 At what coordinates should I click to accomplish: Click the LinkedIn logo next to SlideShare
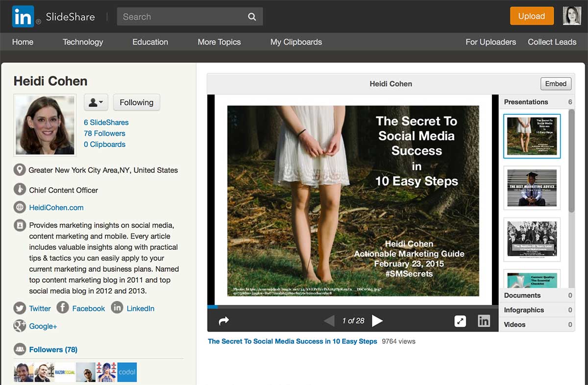pos(22,16)
